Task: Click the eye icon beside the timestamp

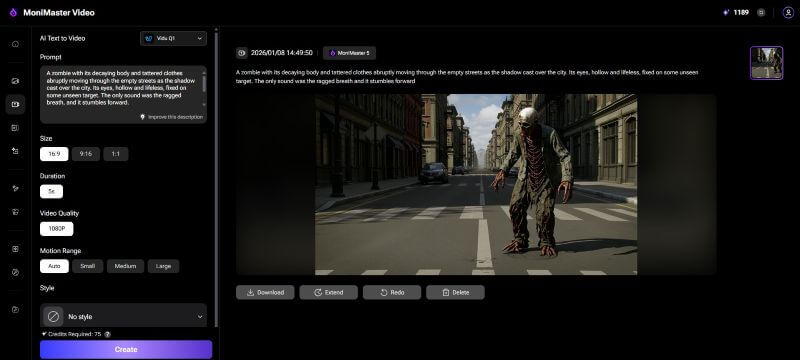Action: (x=242, y=53)
